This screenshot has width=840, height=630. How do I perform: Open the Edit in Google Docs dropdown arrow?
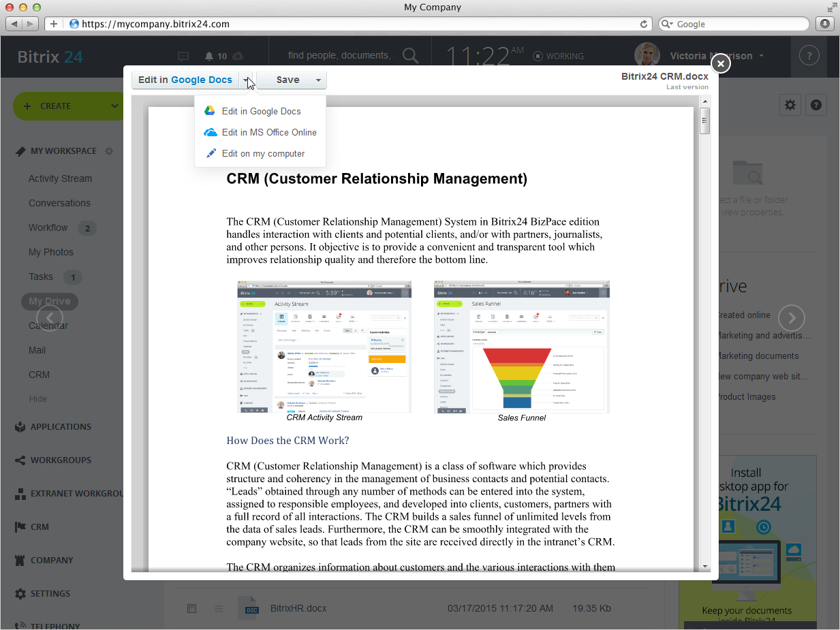[x=245, y=80]
